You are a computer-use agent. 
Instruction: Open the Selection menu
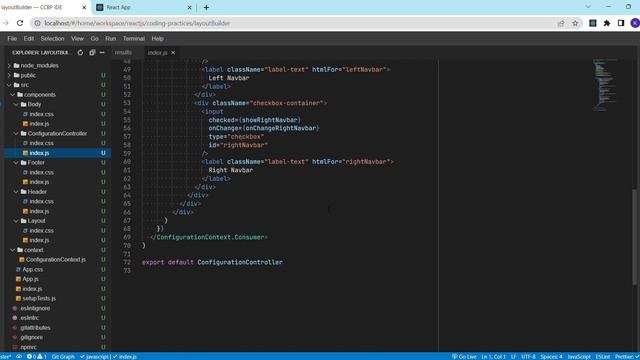click(x=52, y=38)
